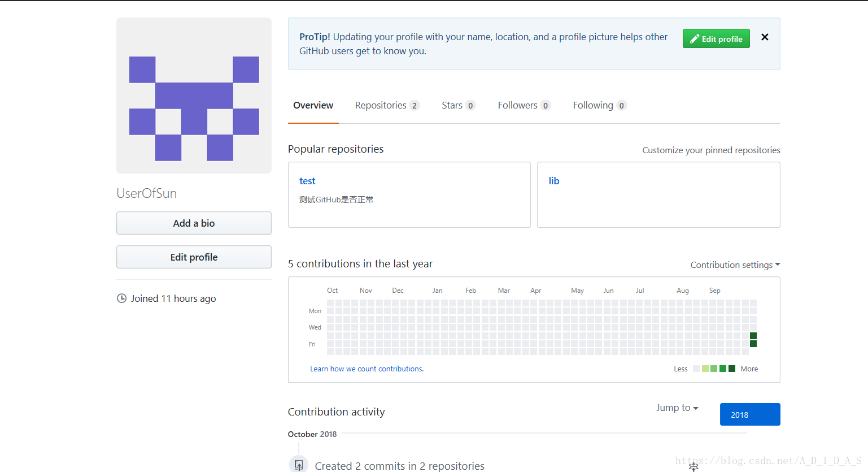Viewport: 868px width, 472px height.
Task: Click the test repo description '测试GitHub是否正常'
Action: (336, 200)
